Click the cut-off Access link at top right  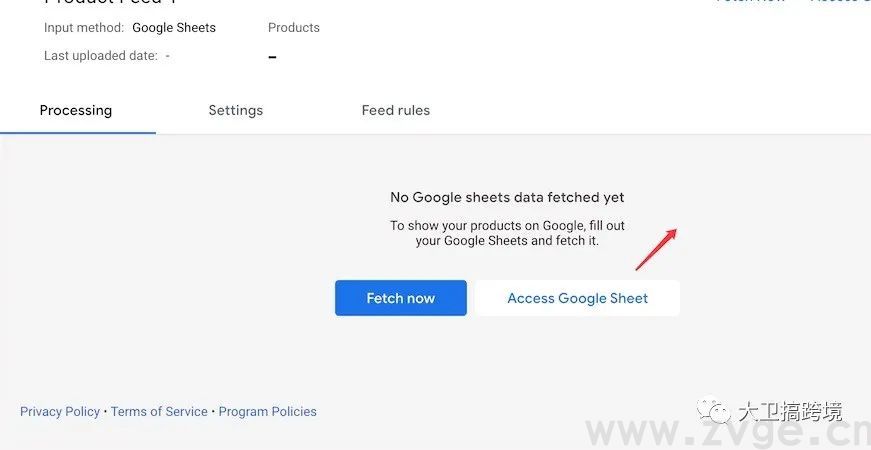coord(838,2)
